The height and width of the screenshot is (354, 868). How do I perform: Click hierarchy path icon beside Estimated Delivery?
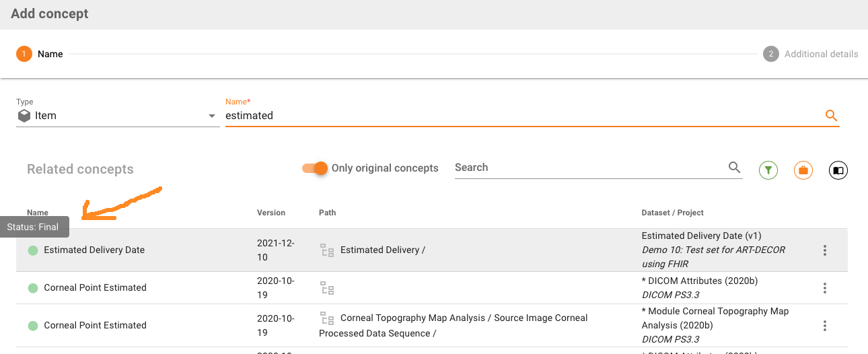[327, 250]
